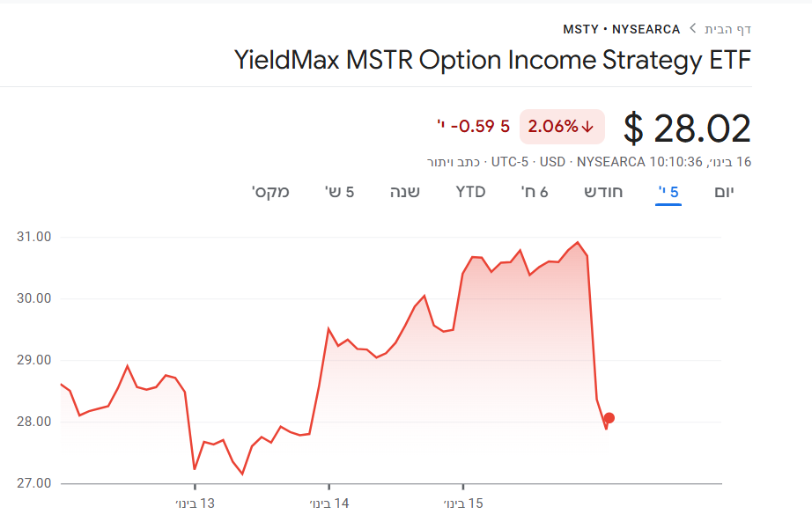Viewport: 812px width, 529px height.
Task: Select the שנה one-year range tab
Action: pyautogui.click(x=405, y=192)
